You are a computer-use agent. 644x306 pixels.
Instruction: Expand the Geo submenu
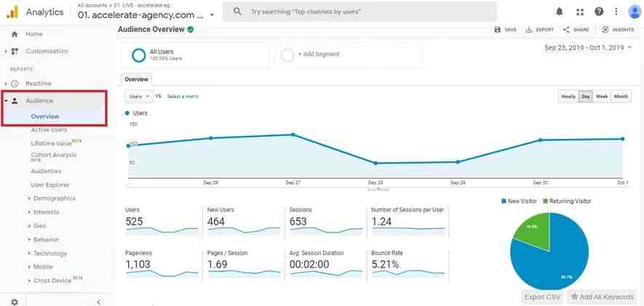pos(30,226)
